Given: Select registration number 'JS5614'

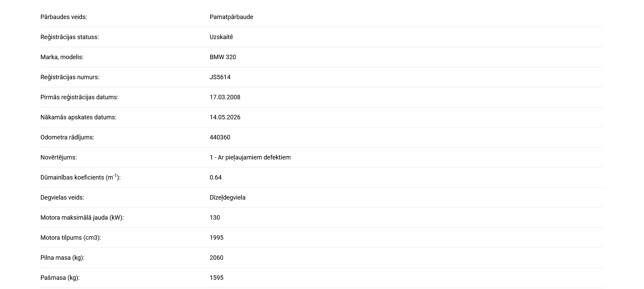Looking at the screenshot, I should pyautogui.click(x=220, y=77).
